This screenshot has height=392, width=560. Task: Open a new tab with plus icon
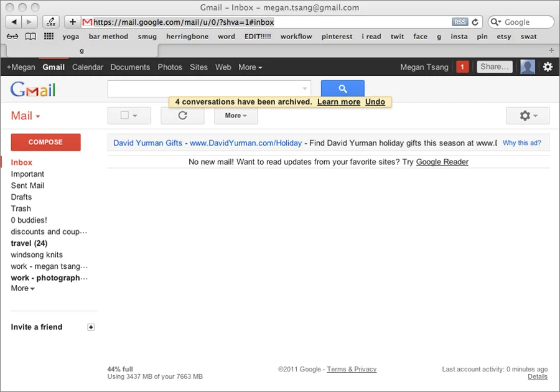click(x=551, y=50)
